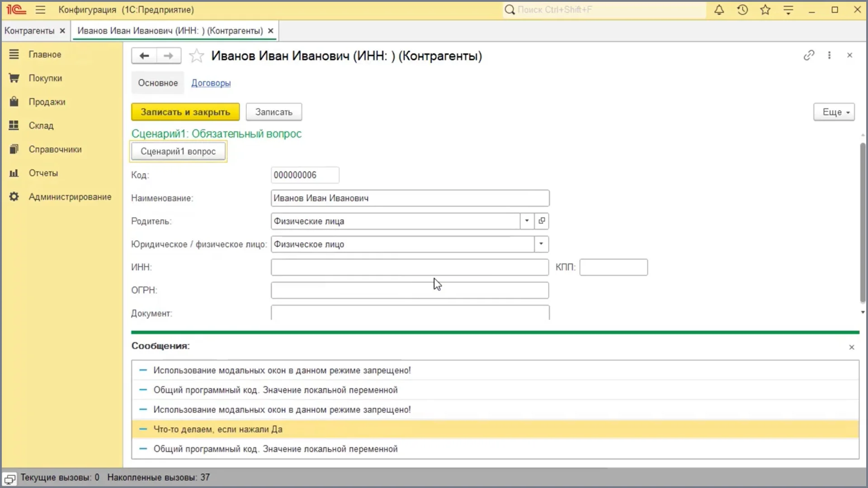868x488 pixels.
Task: Open the Договоры link
Action: coord(211,83)
